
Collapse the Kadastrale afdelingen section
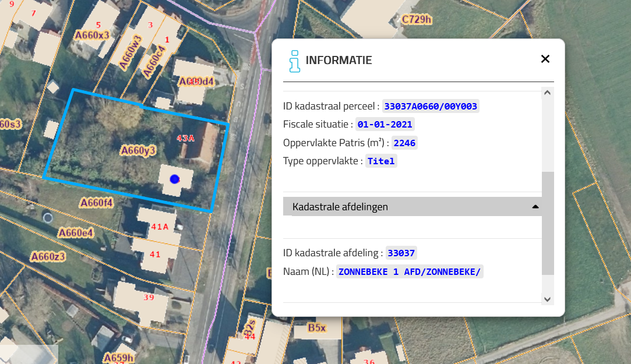(340, 207)
